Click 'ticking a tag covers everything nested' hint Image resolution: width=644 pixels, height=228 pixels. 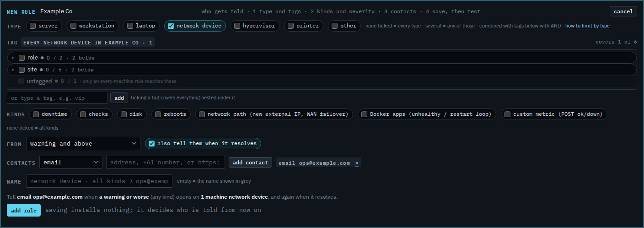click(x=183, y=98)
